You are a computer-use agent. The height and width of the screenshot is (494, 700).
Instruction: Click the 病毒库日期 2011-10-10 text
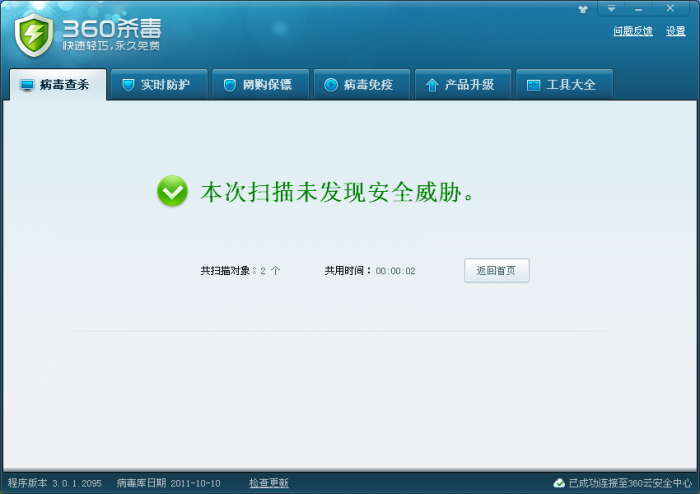point(168,483)
